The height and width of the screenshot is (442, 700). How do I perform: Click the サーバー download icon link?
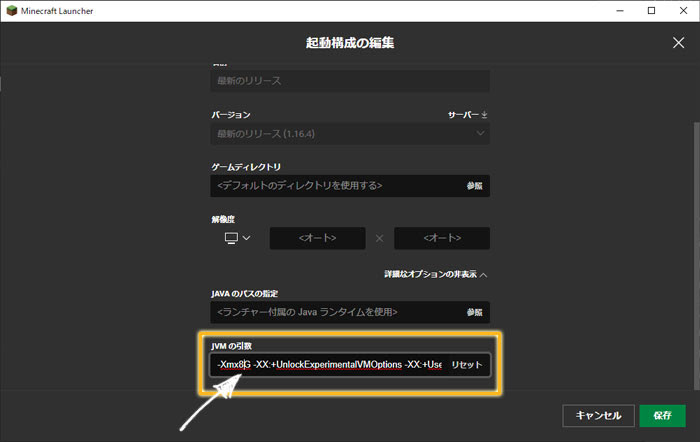coord(467,115)
